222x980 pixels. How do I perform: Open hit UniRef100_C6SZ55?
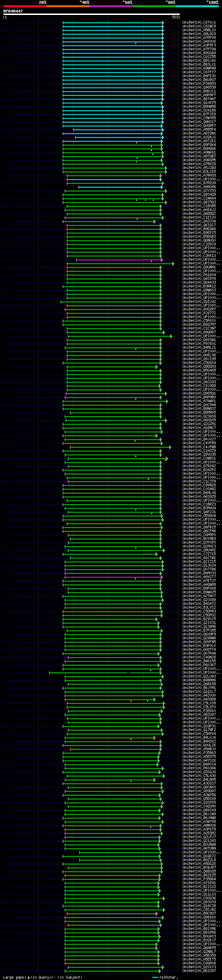click(199, 57)
